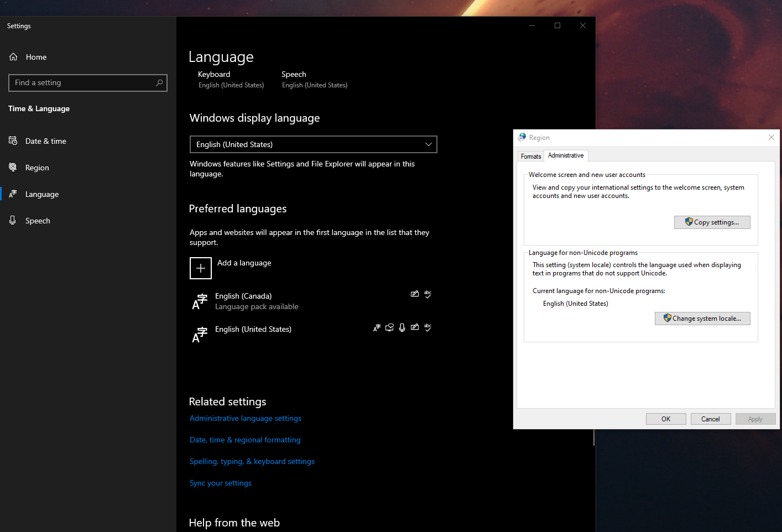
Task: Select Language in the settings sidebar
Action: tap(88, 194)
